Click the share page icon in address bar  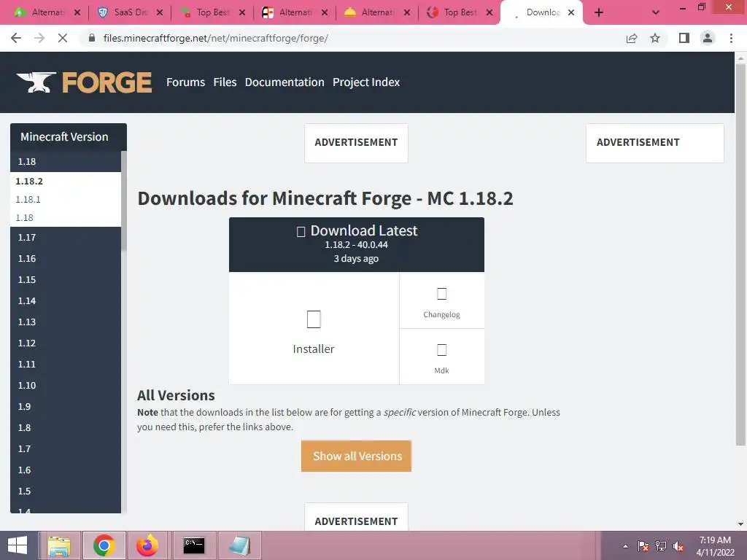tap(632, 38)
